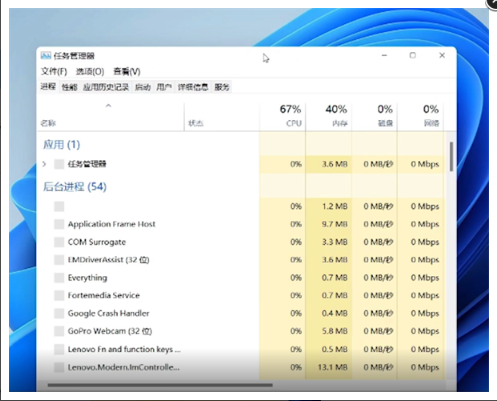Click the Lenovo Fn and function keys icon
This screenshot has height=401, width=497.
pyautogui.click(x=59, y=349)
